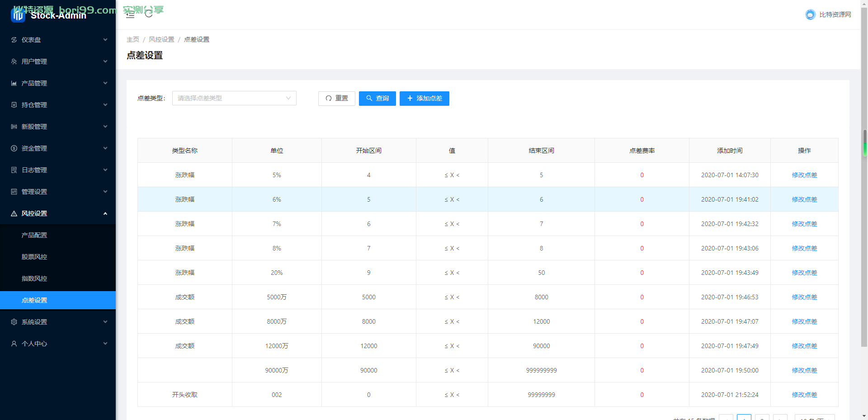Go to 主页 in breadcrumb
This screenshot has height=420, width=868.
click(x=133, y=39)
